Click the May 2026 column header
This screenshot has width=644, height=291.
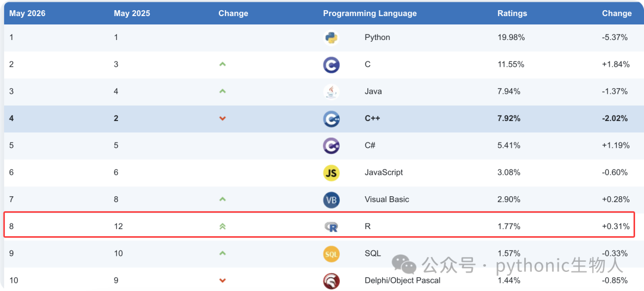27,14
